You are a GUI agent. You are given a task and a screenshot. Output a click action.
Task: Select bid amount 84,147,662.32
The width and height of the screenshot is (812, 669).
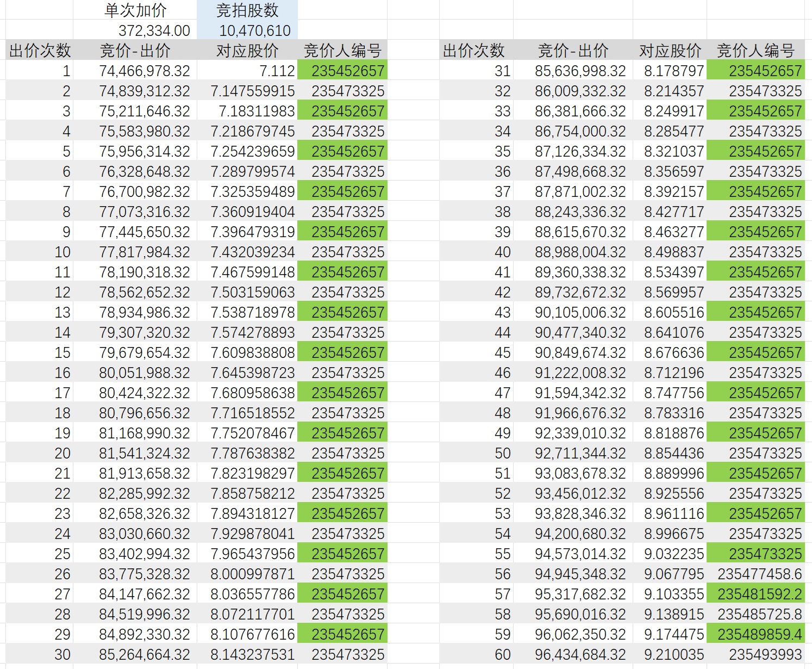(135, 594)
